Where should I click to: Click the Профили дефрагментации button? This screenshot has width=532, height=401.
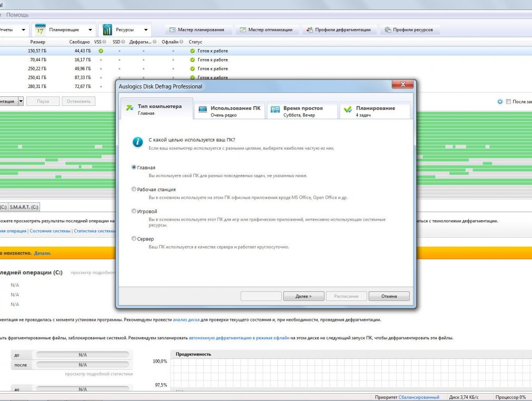(x=340, y=30)
